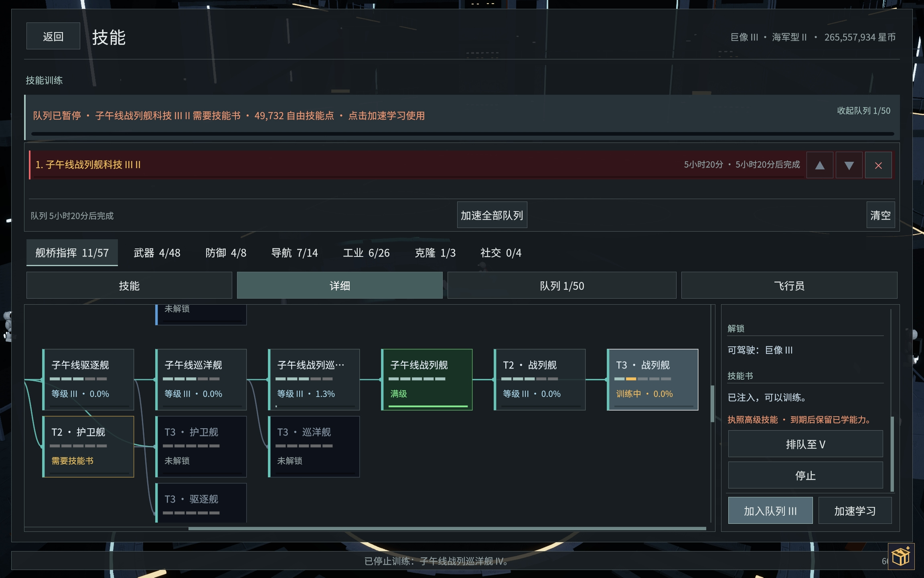Image resolution: width=924 pixels, height=578 pixels.
Task: Select the T3 · 驱逐舰 skill node
Action: [201, 503]
